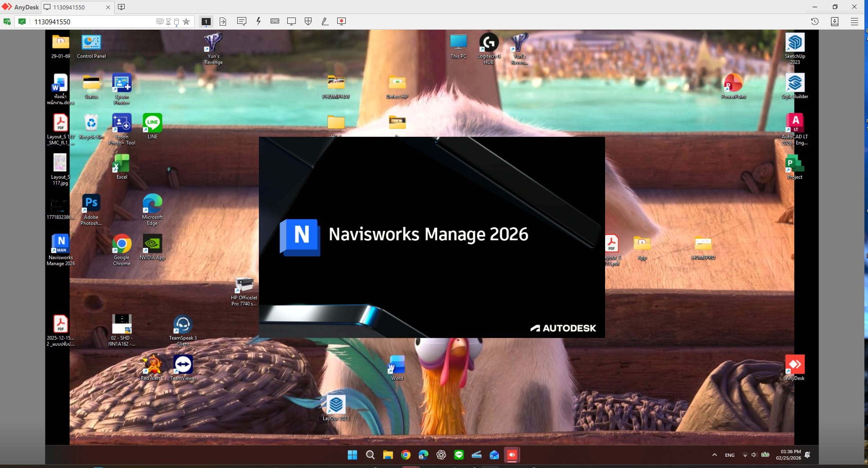Select the TeamSpeak 3 Client desktop shortcut
The width and height of the screenshot is (868, 468).
coord(183,330)
